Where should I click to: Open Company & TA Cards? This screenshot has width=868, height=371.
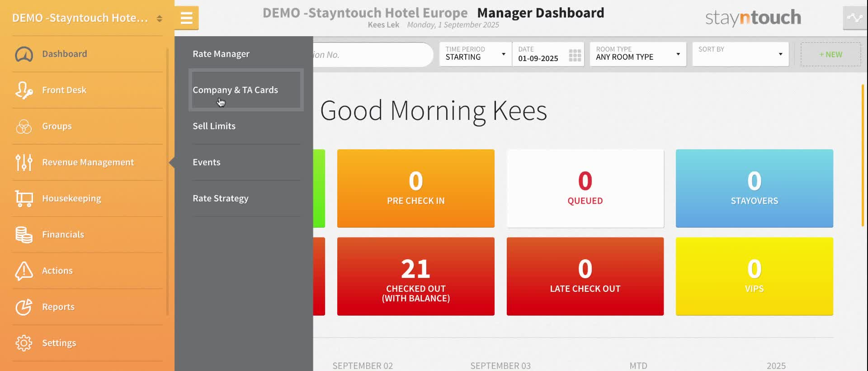click(246, 90)
